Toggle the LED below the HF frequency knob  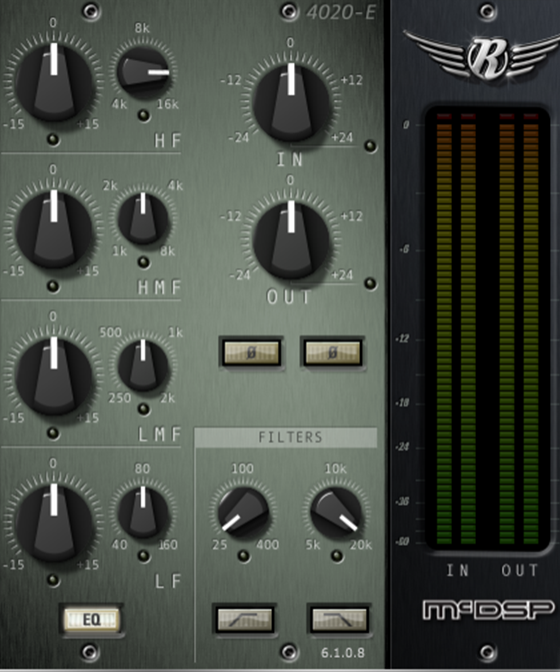144,116
